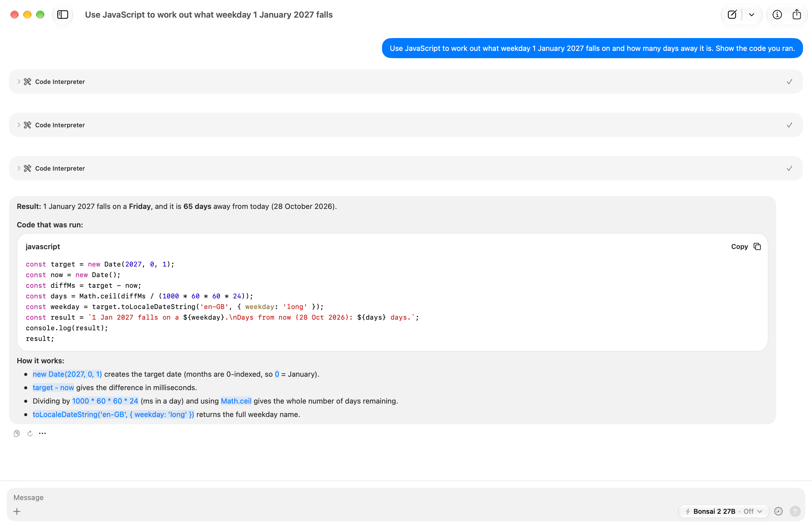
Task: Click the 'javascript' code language label
Action: (x=43, y=247)
